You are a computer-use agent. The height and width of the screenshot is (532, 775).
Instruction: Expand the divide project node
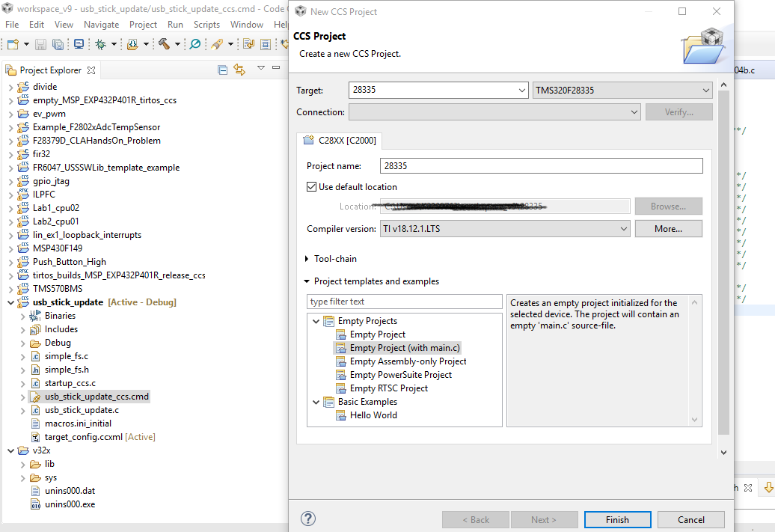(x=11, y=87)
